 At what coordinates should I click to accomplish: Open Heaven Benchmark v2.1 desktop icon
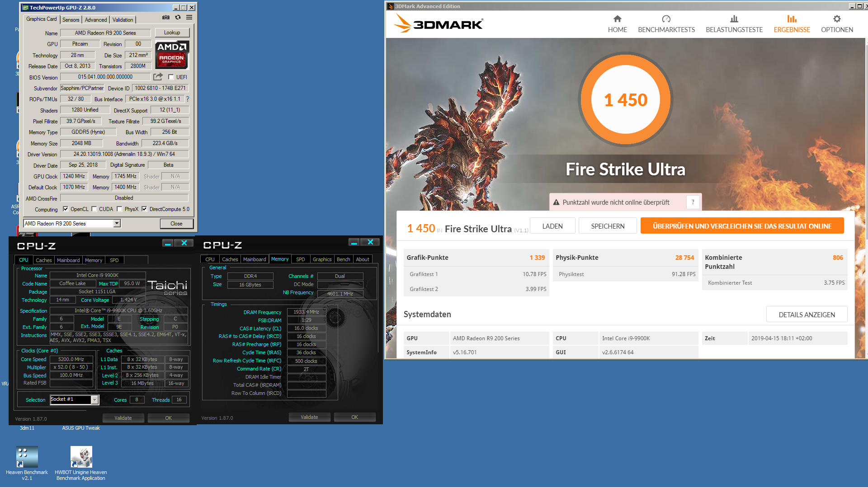(27, 457)
